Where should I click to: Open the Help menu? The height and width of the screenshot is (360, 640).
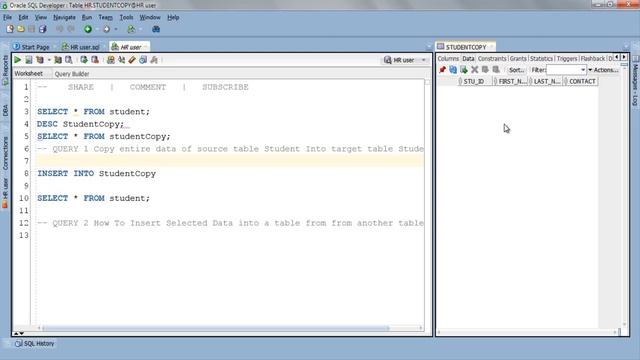click(173, 17)
